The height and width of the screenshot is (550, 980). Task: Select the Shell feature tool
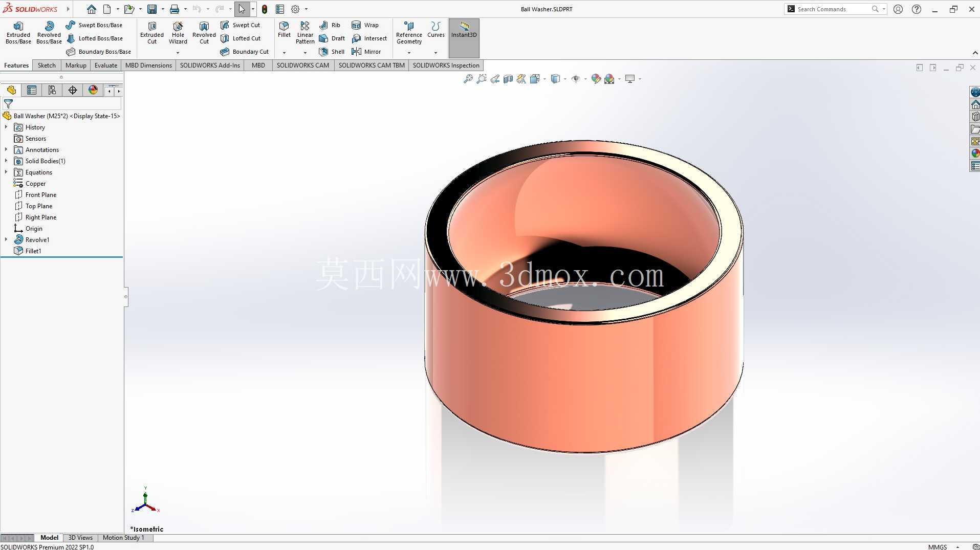[x=332, y=52]
